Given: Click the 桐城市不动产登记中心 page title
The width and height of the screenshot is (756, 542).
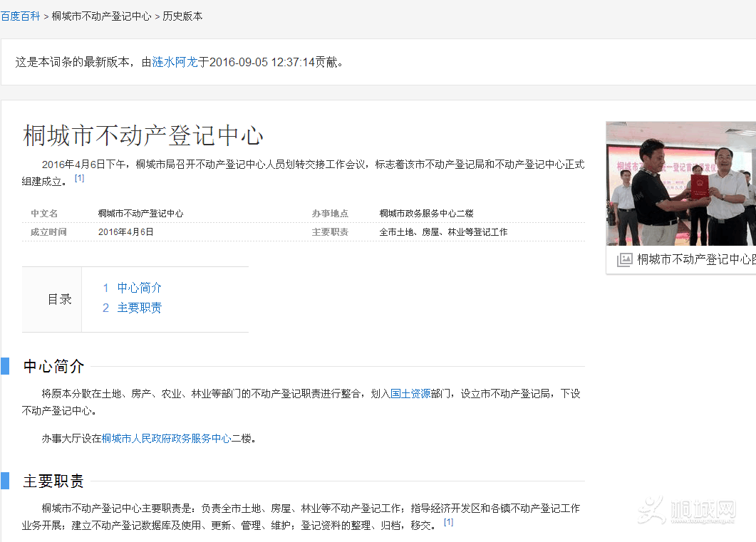Looking at the screenshot, I should point(143,135).
